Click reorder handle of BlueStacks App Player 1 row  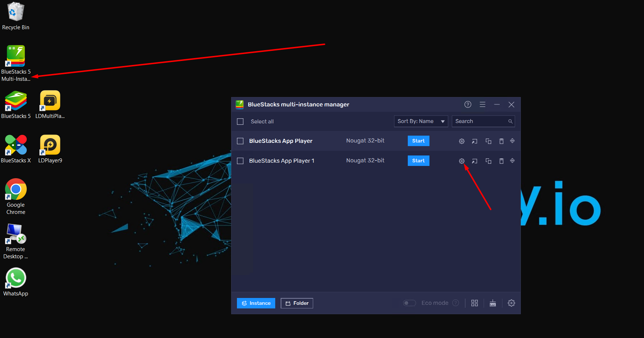click(x=512, y=161)
